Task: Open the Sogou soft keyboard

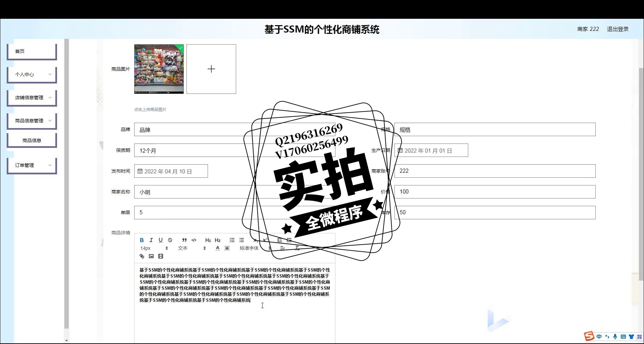Action: pos(623,337)
